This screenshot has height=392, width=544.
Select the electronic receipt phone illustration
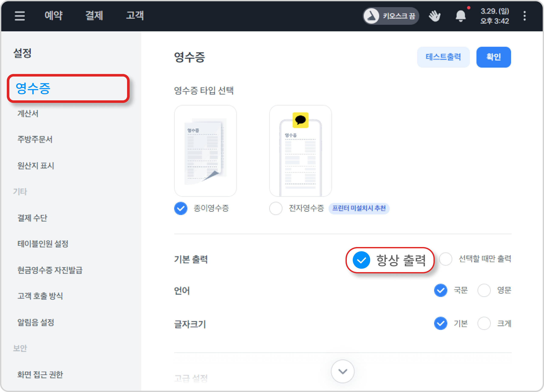click(x=300, y=151)
